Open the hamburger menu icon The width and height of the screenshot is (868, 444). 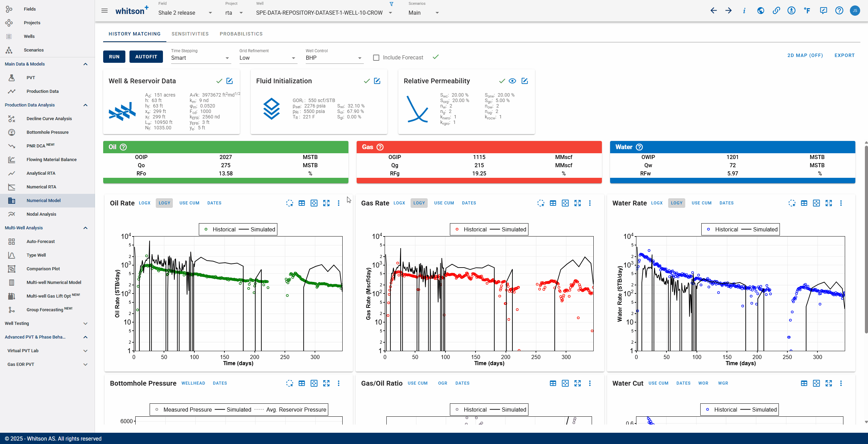[105, 11]
